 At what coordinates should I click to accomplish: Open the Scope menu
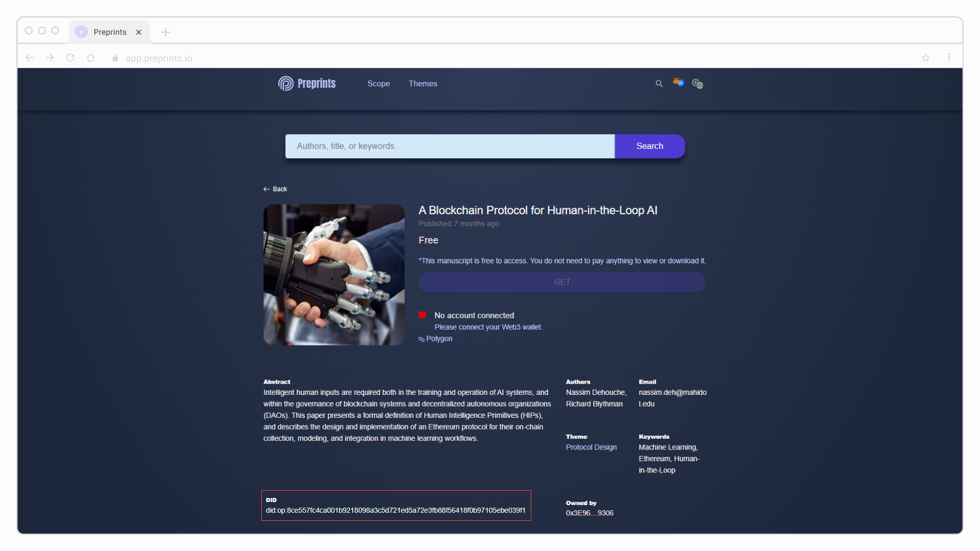pos(378,84)
